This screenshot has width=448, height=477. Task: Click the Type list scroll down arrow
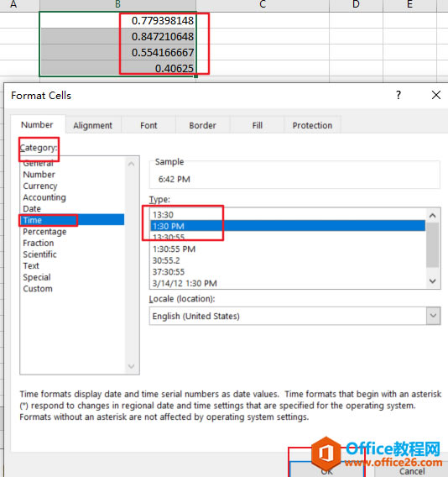point(433,280)
